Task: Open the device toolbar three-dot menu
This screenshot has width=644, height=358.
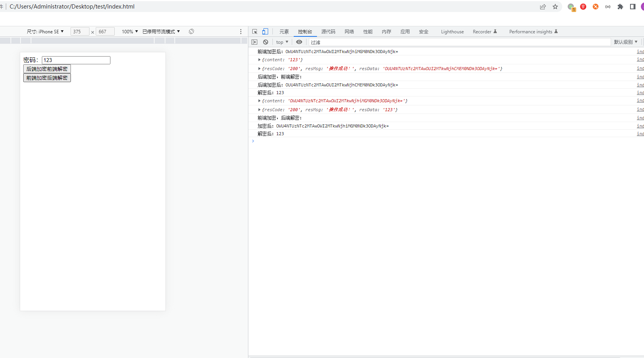Action: 241,32
